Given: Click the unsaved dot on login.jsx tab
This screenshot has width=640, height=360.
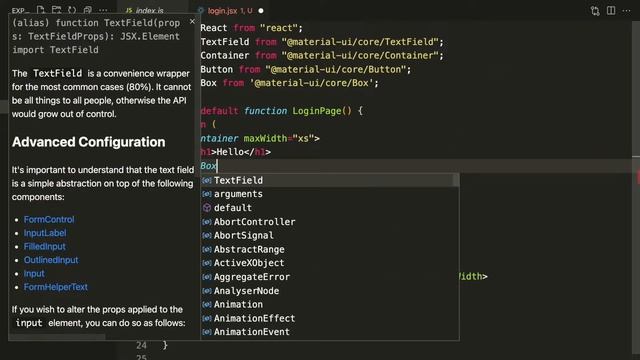Looking at the screenshot, I should [261, 11].
